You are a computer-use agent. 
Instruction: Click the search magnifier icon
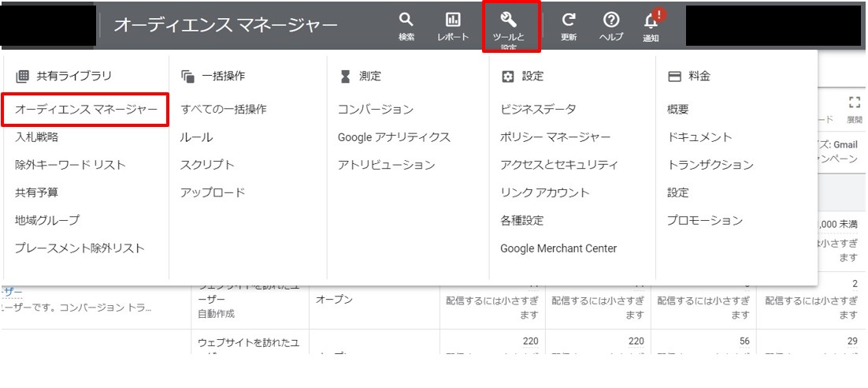click(x=406, y=21)
